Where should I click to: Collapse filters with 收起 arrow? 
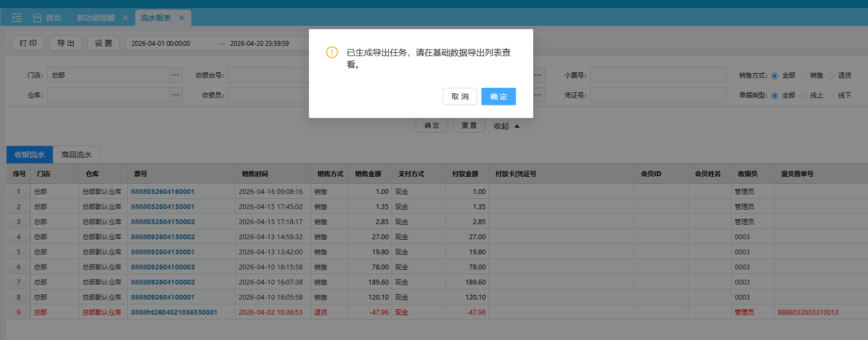pos(516,126)
